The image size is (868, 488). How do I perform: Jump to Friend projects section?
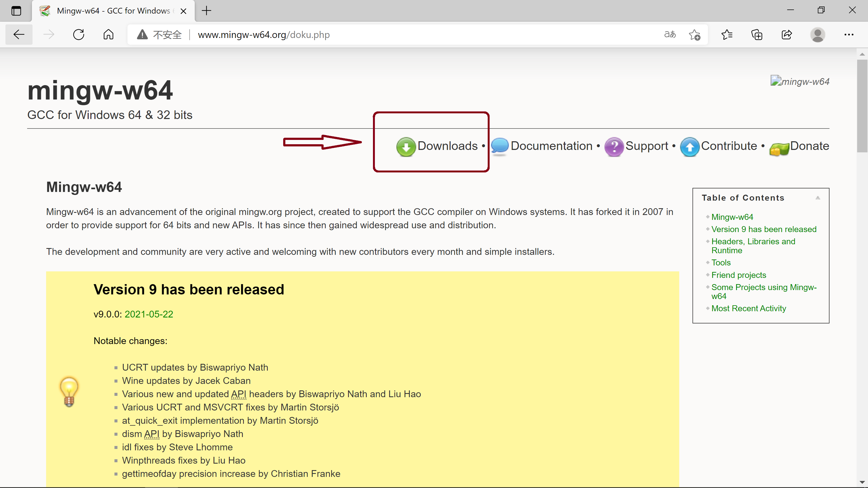[738, 275]
